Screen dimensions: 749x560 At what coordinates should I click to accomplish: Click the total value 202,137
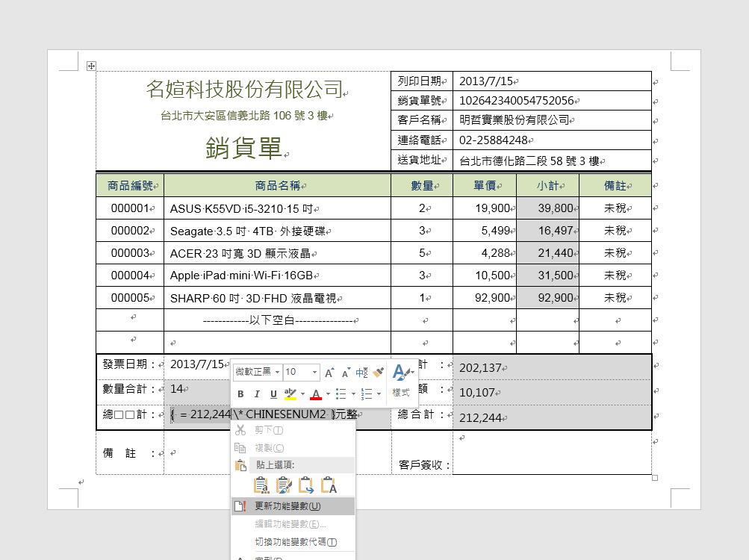[480, 368]
